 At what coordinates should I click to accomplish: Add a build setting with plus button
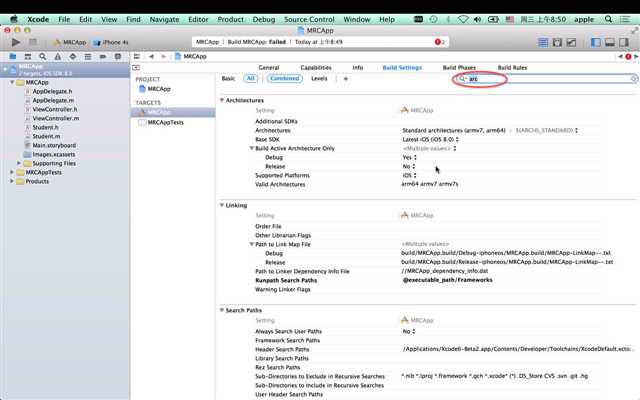(346, 78)
